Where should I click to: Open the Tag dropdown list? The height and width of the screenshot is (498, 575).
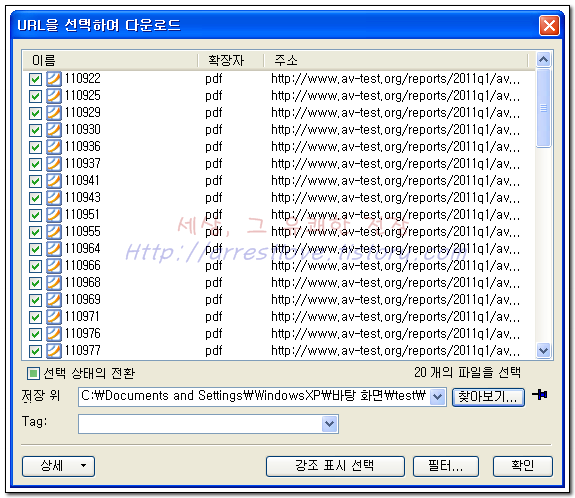coord(330,424)
